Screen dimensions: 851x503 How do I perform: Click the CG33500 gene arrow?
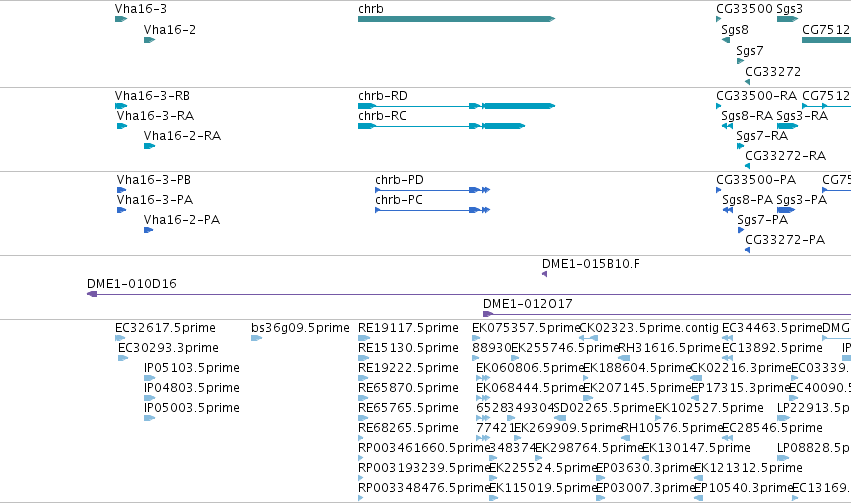coord(719,19)
